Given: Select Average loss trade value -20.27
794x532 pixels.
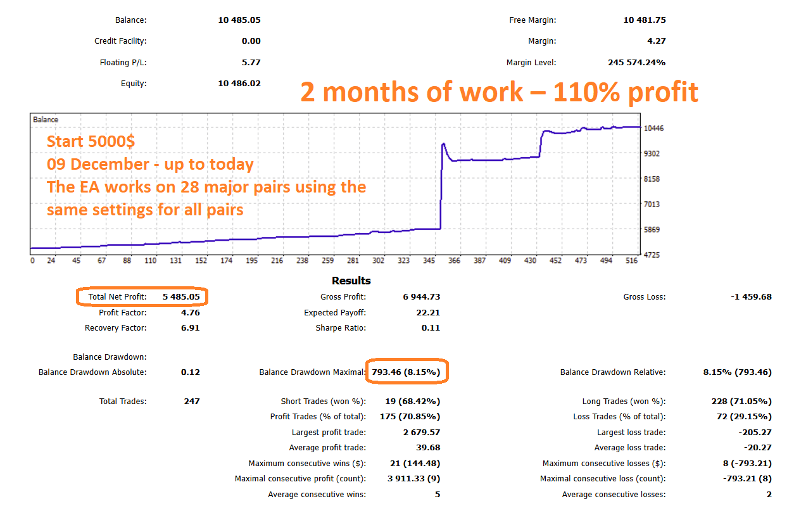Looking at the screenshot, I should pos(758,448).
